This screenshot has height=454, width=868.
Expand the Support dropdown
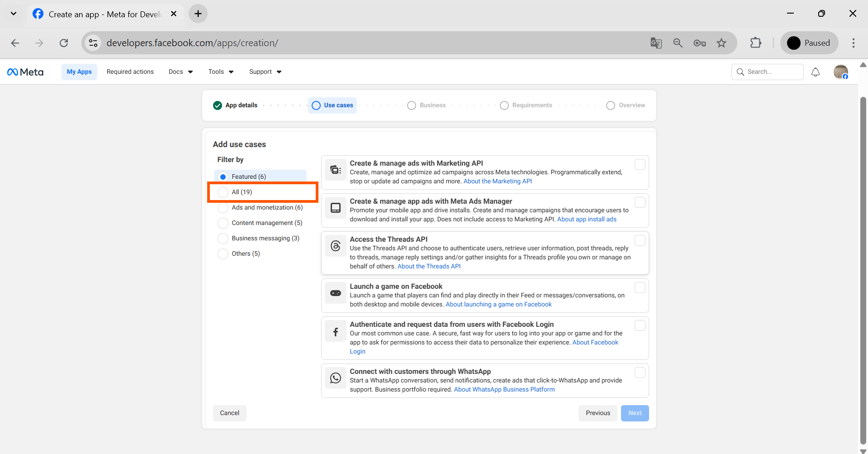pyautogui.click(x=265, y=72)
